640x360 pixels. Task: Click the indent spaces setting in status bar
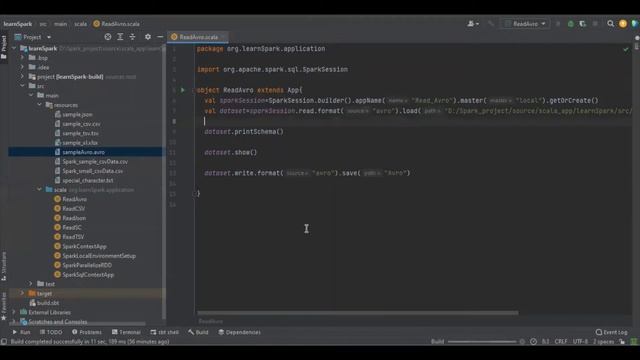[604, 341]
